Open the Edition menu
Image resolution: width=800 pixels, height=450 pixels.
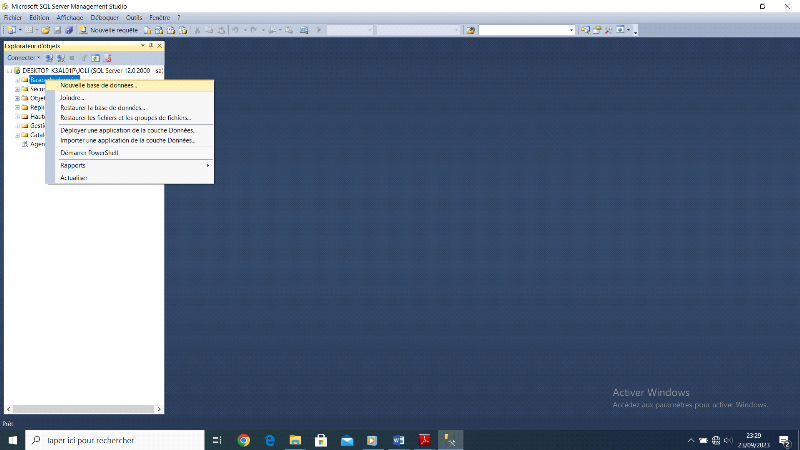[x=39, y=17]
